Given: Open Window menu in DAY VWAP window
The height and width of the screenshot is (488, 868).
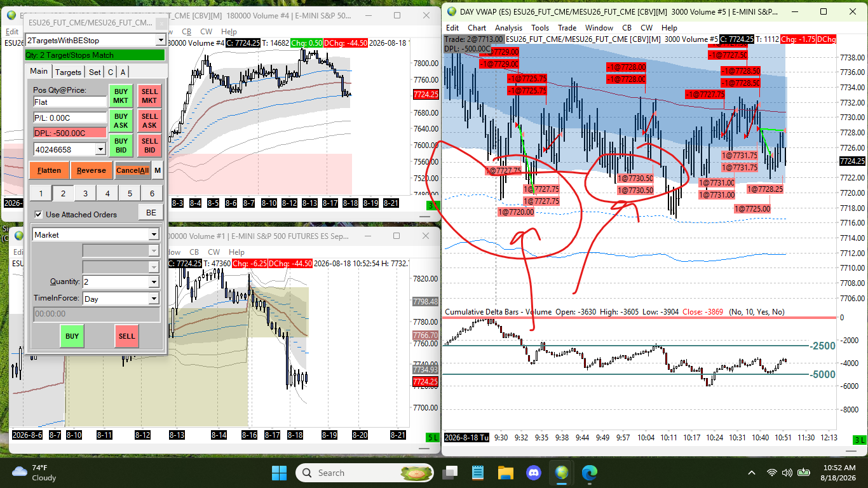Looking at the screenshot, I should [599, 28].
